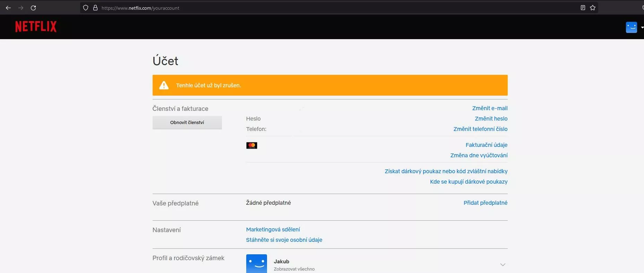Open the shield tracking protection icon

tap(86, 8)
